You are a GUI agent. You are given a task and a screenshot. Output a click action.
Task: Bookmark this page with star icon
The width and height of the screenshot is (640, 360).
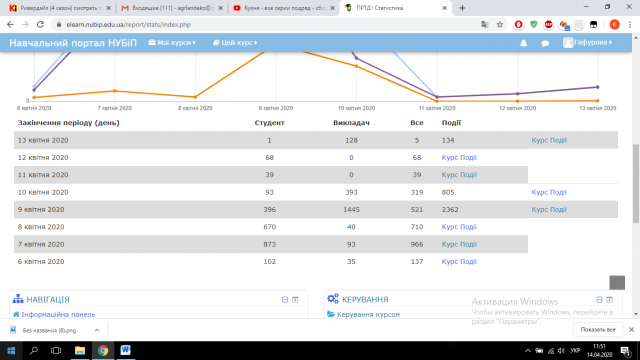500,24
